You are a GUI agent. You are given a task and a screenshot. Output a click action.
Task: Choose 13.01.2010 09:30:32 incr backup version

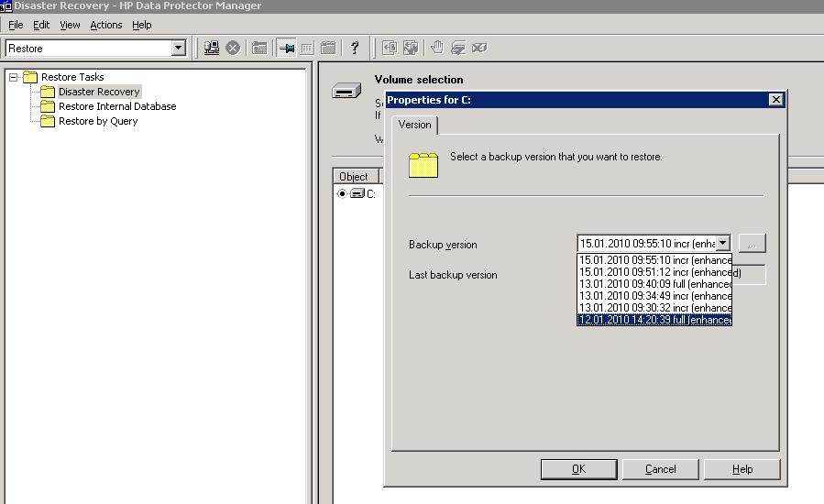point(654,308)
